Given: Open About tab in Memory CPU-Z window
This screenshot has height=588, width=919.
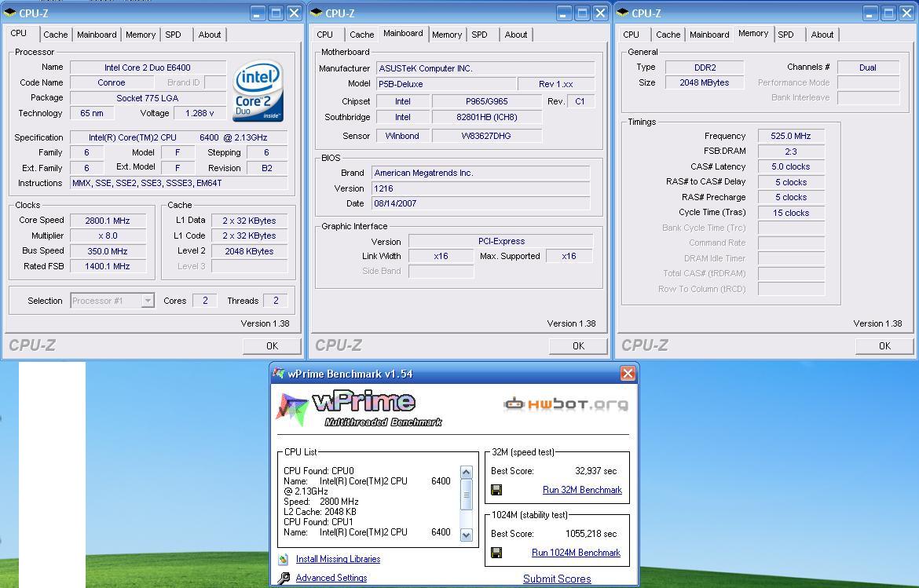Looking at the screenshot, I should coord(822,35).
